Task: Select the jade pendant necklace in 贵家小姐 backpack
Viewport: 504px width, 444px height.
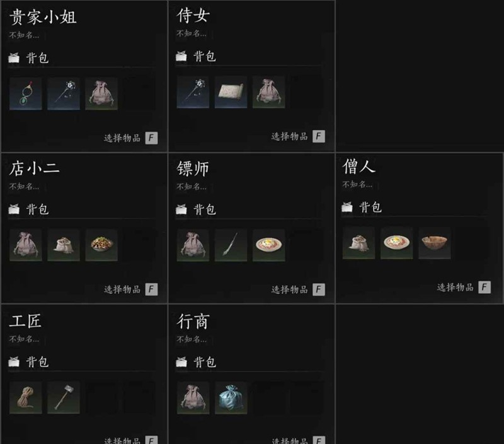Action: pyautogui.click(x=25, y=93)
